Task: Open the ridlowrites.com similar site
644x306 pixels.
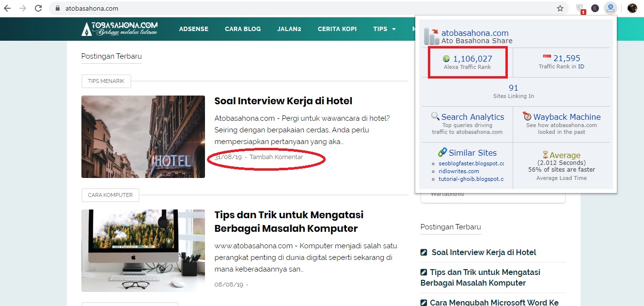Action: (x=459, y=171)
